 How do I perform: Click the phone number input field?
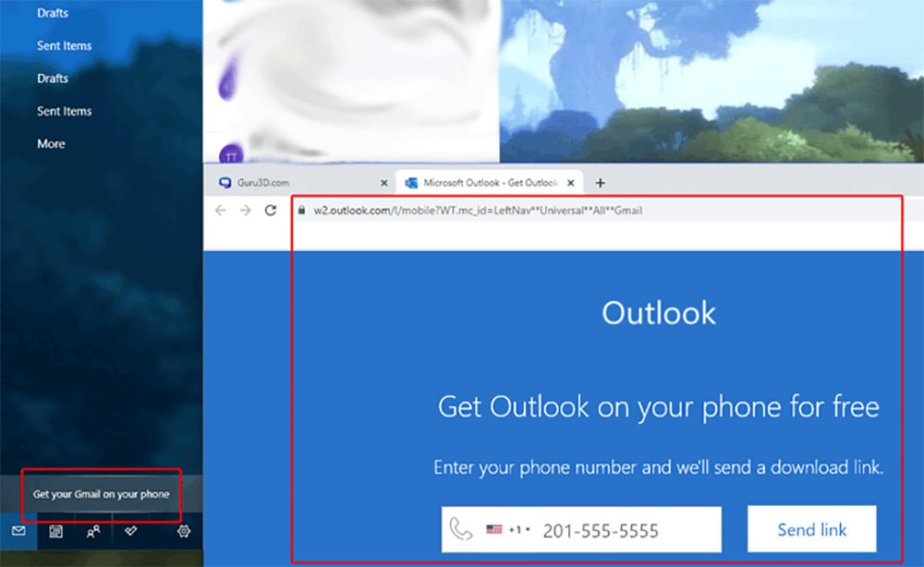click(x=581, y=529)
